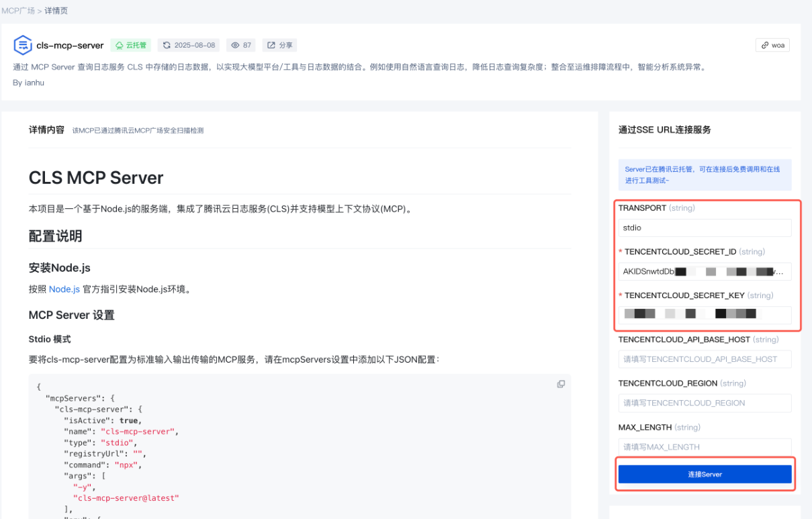
Task: Click the 87 views eye badge
Action: click(241, 45)
